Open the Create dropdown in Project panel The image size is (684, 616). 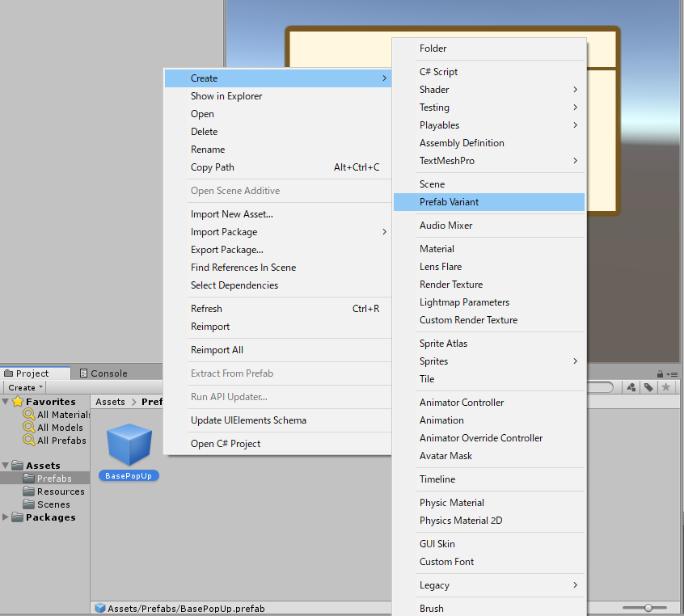(x=24, y=387)
